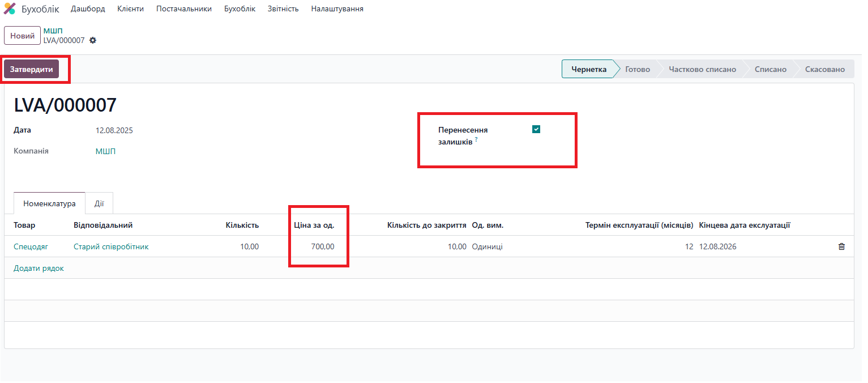
Task: Open the Дашборд menu
Action: (88, 9)
